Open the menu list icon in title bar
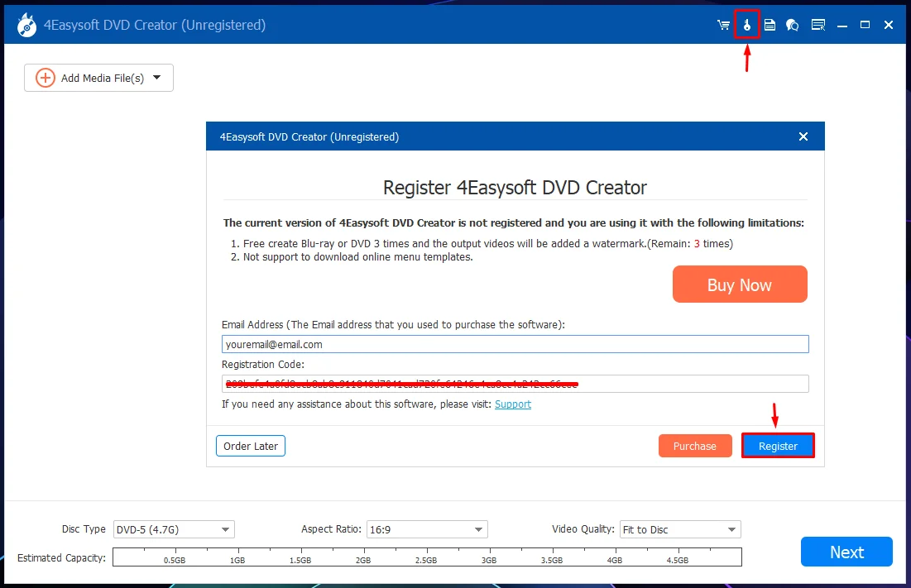 point(818,25)
